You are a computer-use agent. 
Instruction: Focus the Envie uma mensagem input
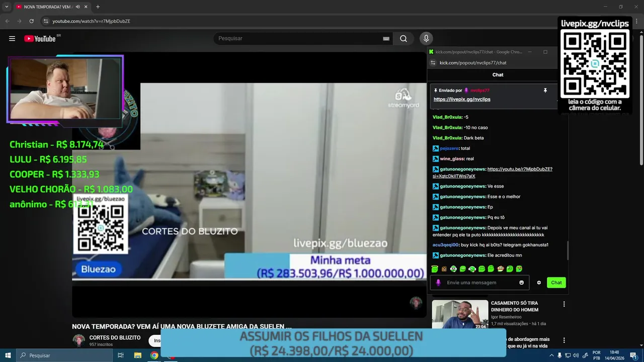(480, 283)
